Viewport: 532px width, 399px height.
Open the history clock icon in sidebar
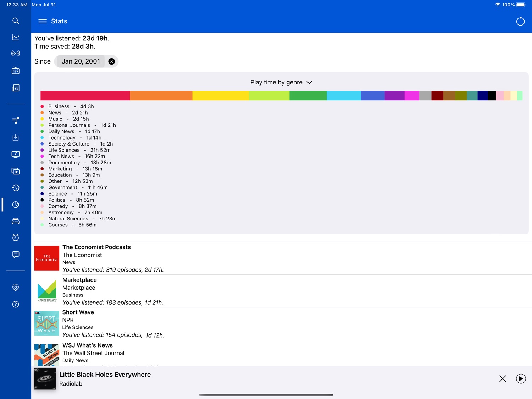click(16, 188)
